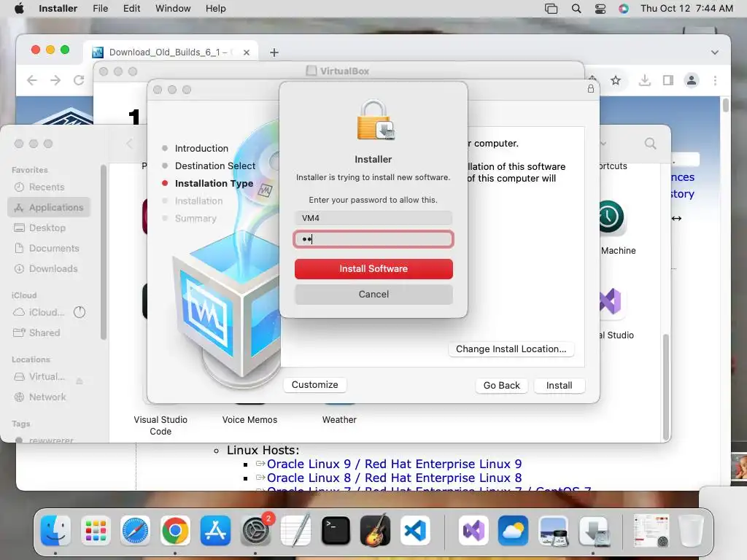Click Change Install Location button
This screenshot has height=560, width=747.
point(511,349)
